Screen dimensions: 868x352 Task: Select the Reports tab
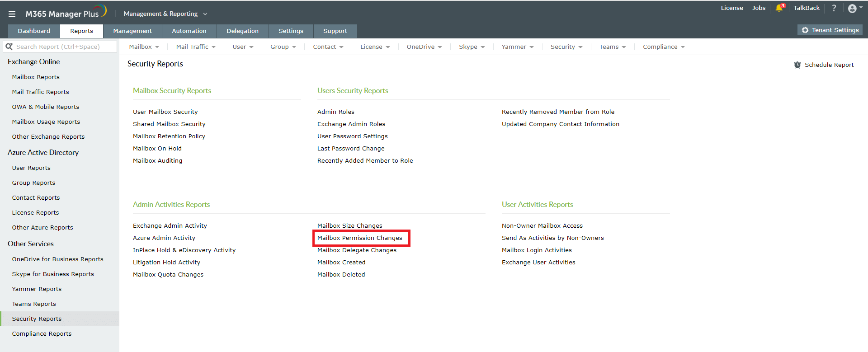point(82,31)
